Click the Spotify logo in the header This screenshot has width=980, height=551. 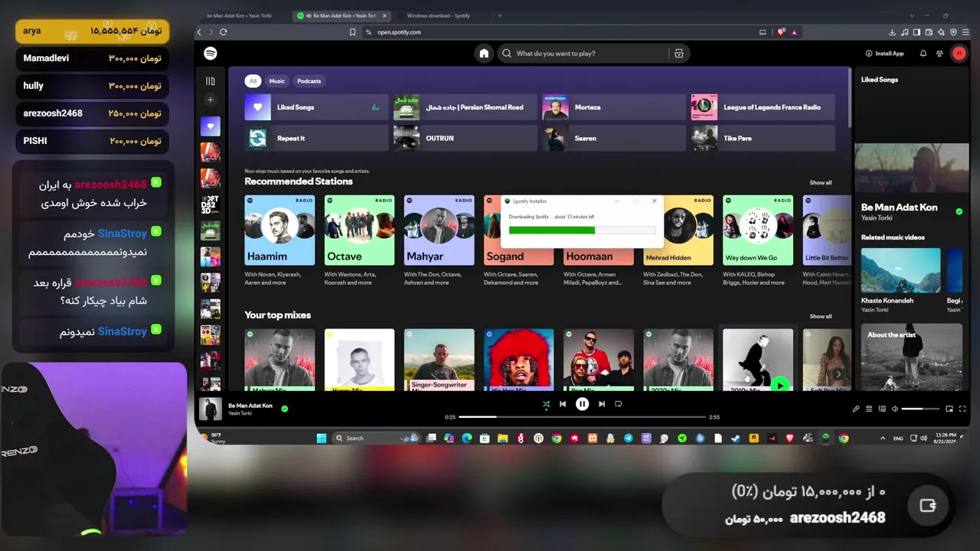(211, 53)
